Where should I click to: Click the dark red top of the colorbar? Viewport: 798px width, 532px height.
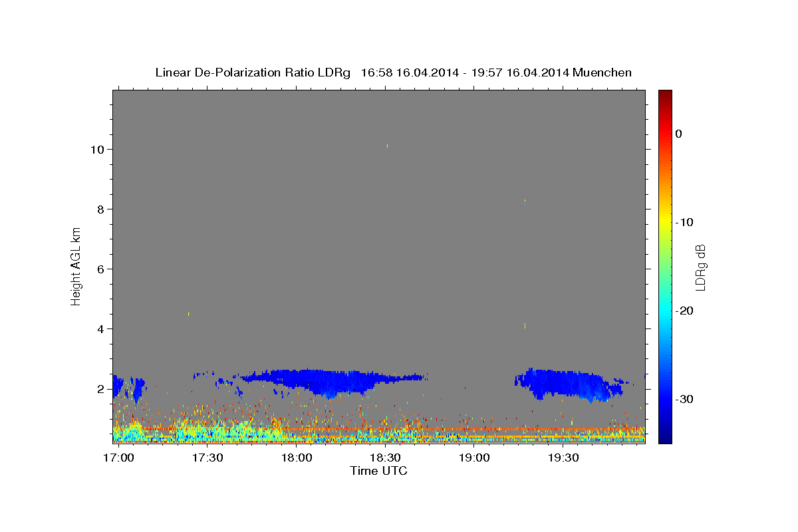[x=665, y=94]
